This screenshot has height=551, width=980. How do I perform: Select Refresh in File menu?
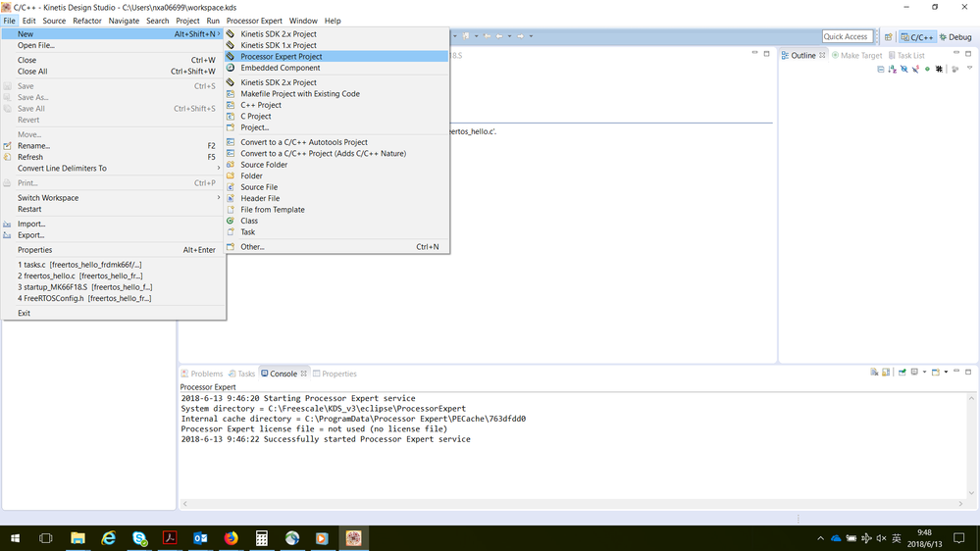pos(113,158)
